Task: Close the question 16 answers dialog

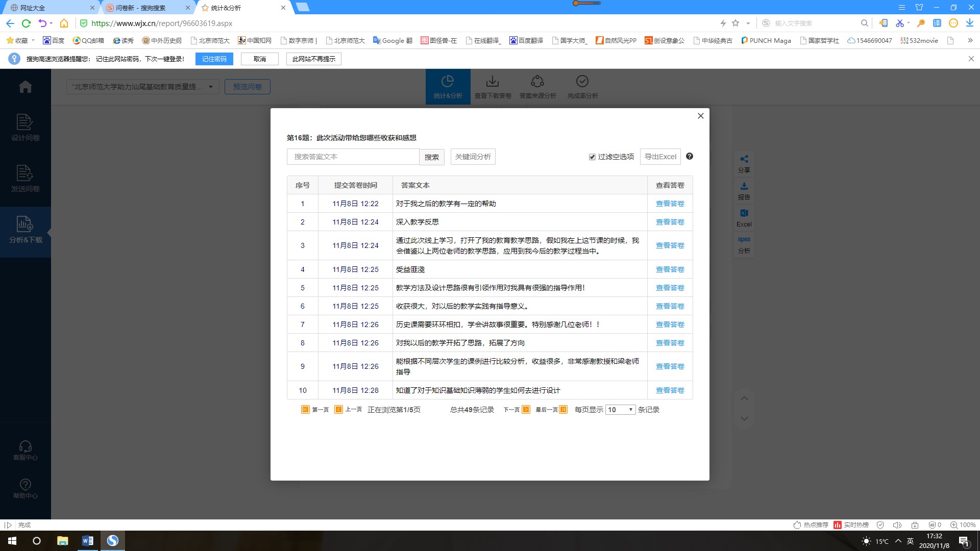Action: pos(700,116)
